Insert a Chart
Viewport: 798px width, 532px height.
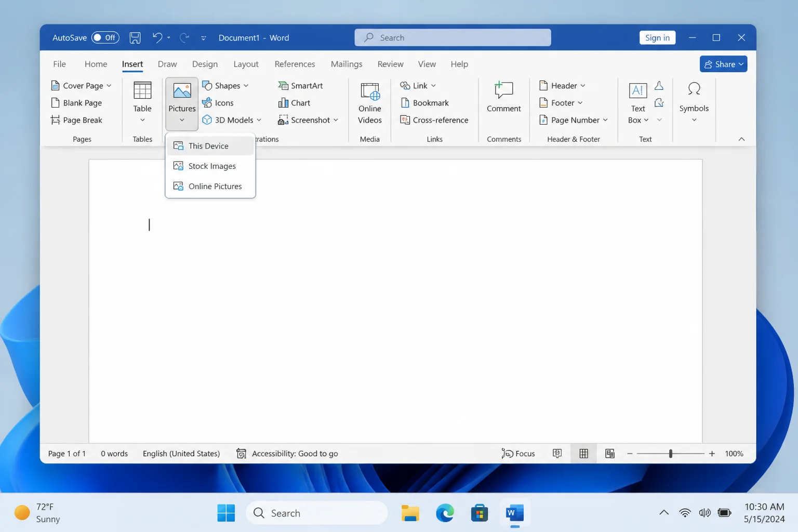(294, 103)
